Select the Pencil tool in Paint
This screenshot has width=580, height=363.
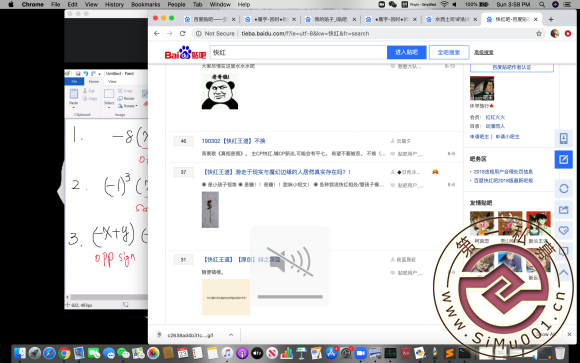[x=145, y=94]
